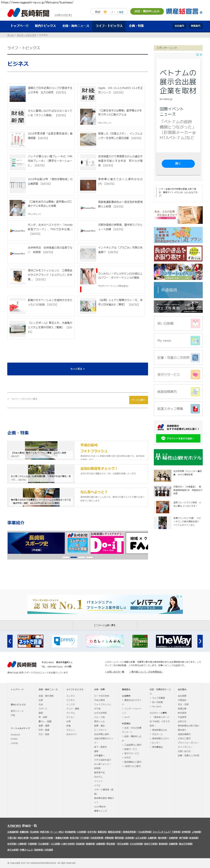Screen dimensions: 210x868
Task: Click the My news newspaper icon
Action: (x=195, y=340)
